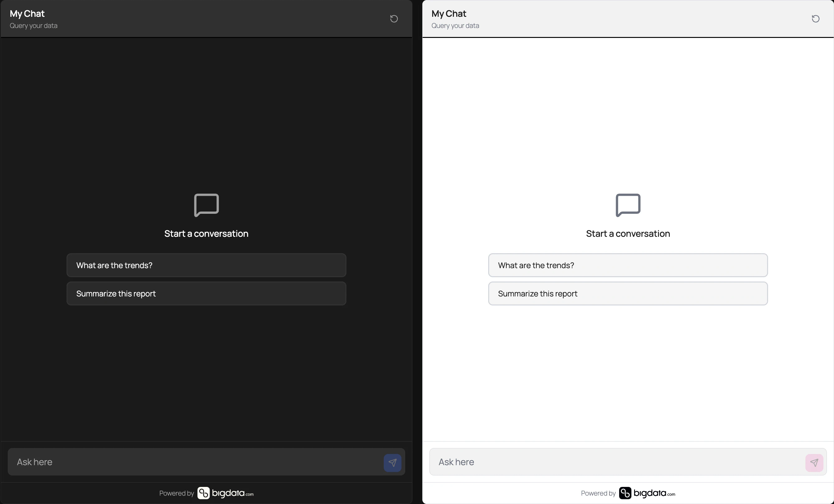
Task: Click 'Start a conversation' text in the light panel
Action: [628, 233]
